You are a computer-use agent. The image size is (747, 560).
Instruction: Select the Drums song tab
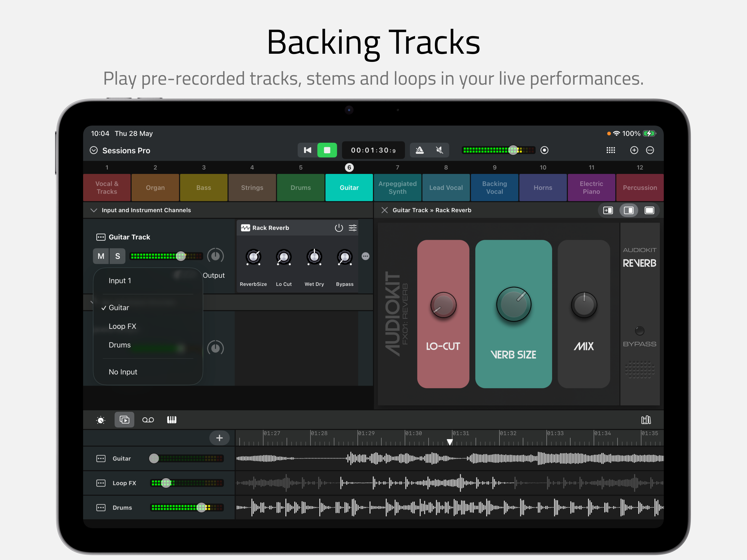point(300,188)
